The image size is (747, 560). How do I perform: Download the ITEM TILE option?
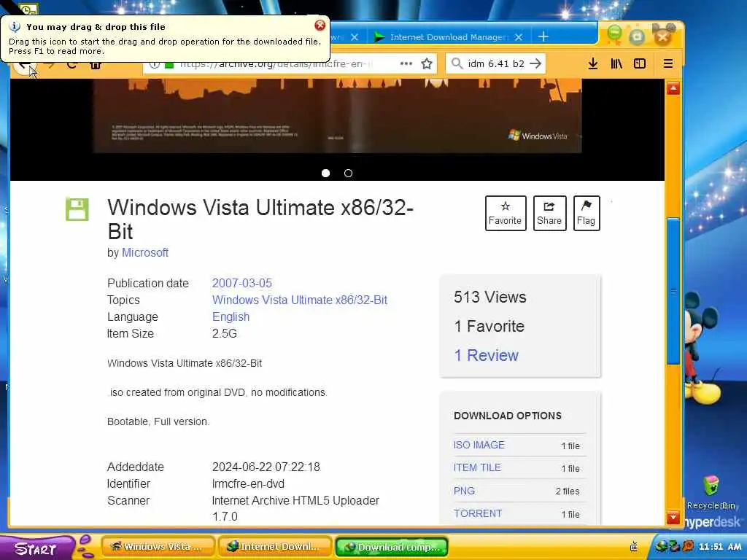pyautogui.click(x=477, y=467)
